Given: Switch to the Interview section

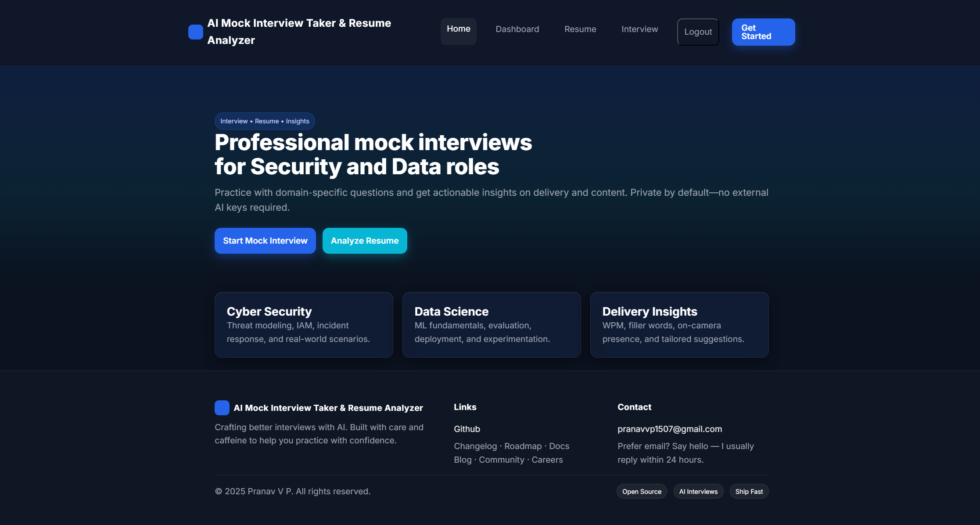Looking at the screenshot, I should click(639, 29).
